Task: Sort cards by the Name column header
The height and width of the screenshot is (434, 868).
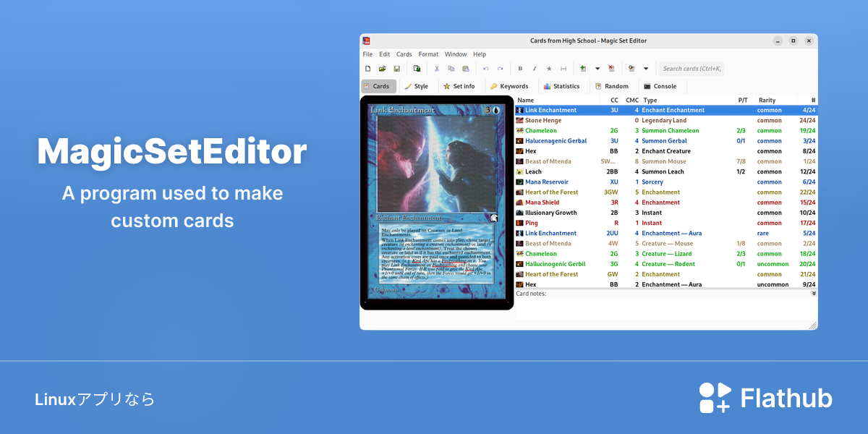Action: click(557, 100)
